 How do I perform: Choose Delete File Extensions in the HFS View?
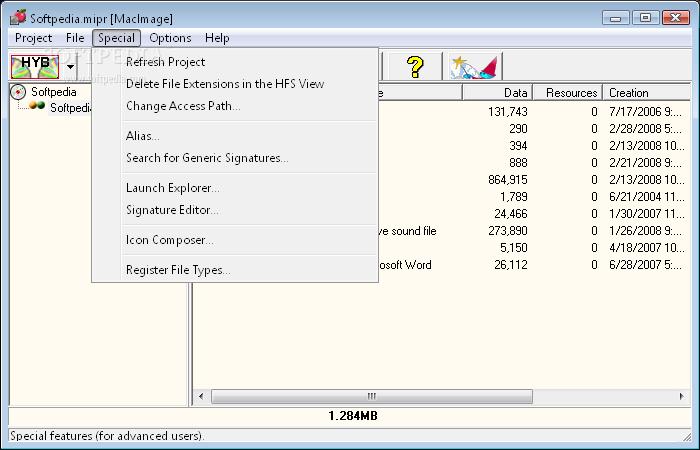pos(235,84)
